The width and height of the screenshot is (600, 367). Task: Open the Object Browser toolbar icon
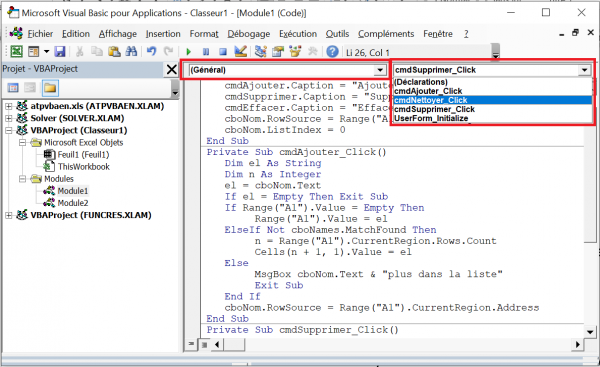pos(295,51)
